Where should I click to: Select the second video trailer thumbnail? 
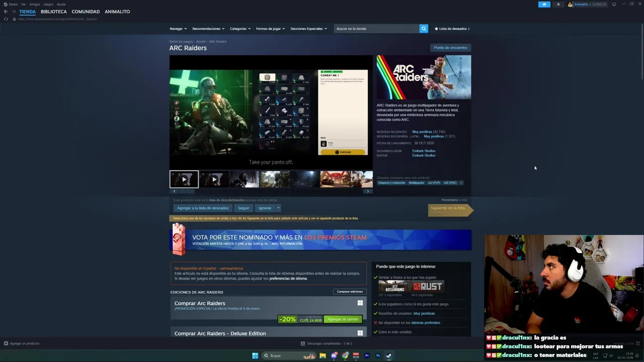coord(214,179)
